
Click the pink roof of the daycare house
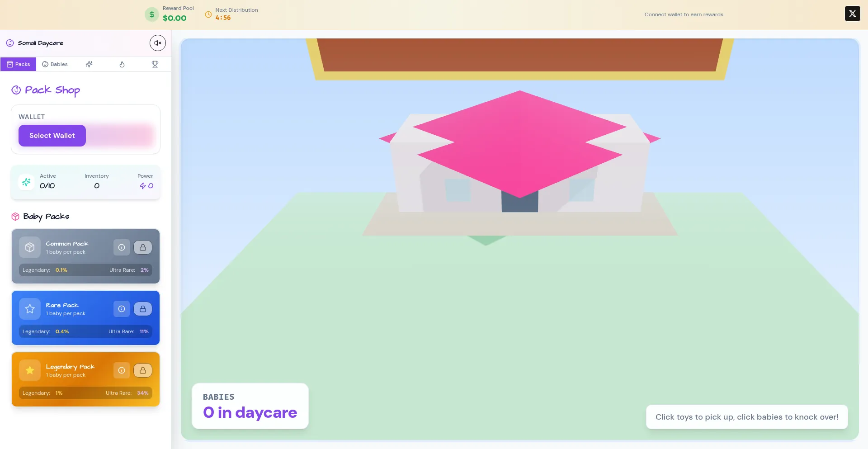tap(519, 145)
